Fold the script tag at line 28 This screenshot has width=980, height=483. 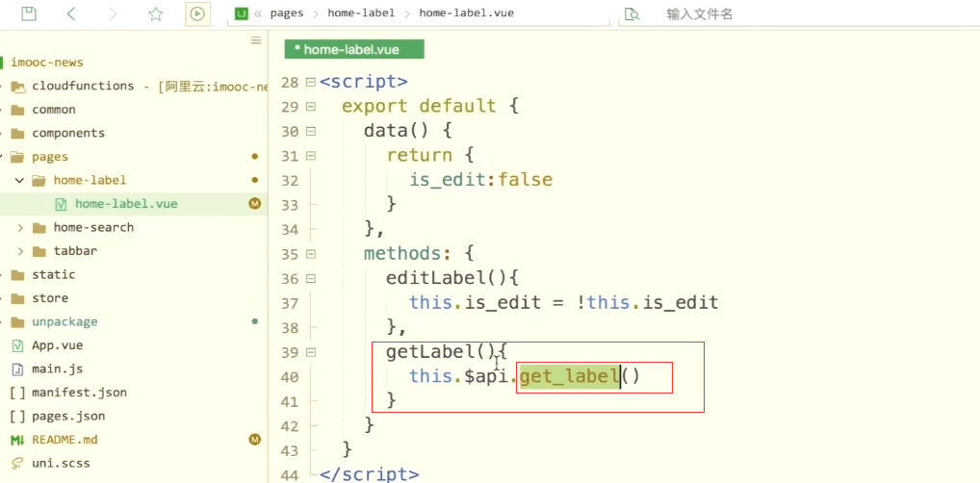(311, 83)
